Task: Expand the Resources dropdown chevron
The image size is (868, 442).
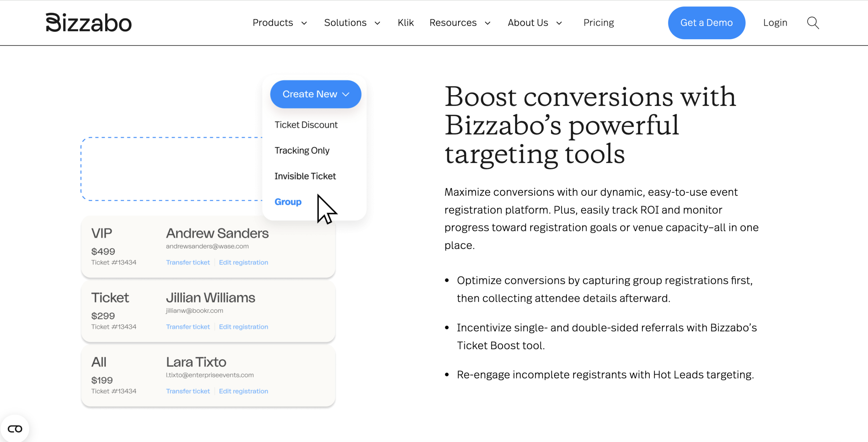Action: tap(488, 23)
